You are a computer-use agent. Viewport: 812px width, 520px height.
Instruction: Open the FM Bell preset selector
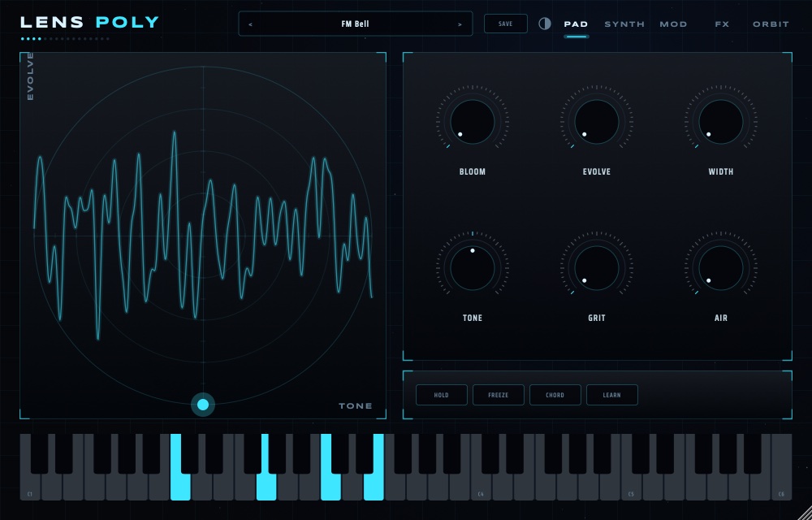(356, 24)
